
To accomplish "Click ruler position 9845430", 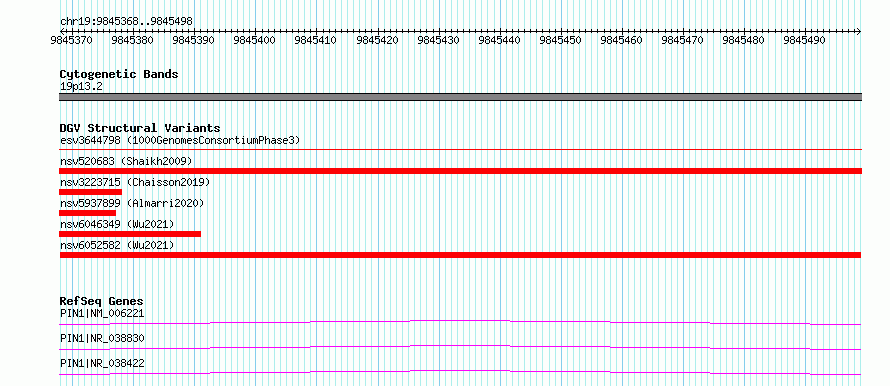I will (x=439, y=40).
